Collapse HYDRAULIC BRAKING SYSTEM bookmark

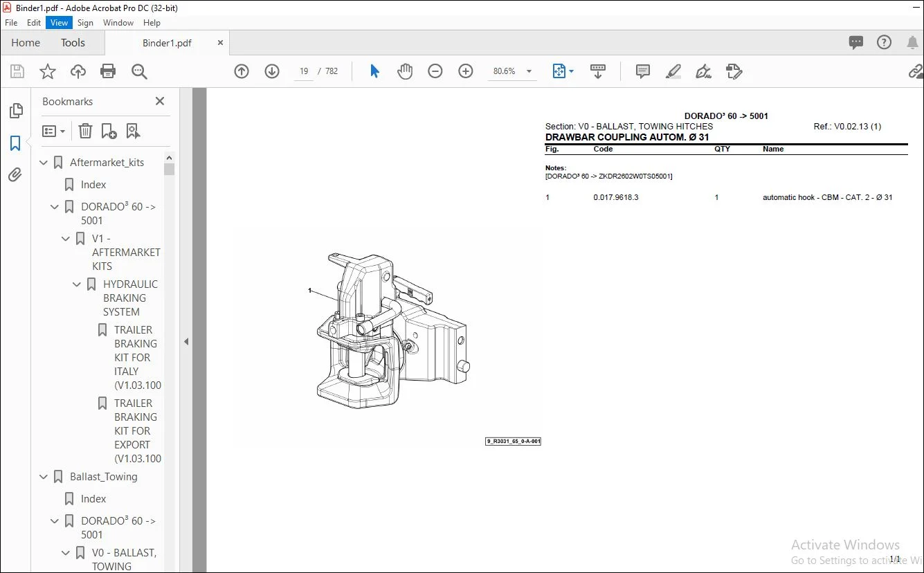point(78,284)
